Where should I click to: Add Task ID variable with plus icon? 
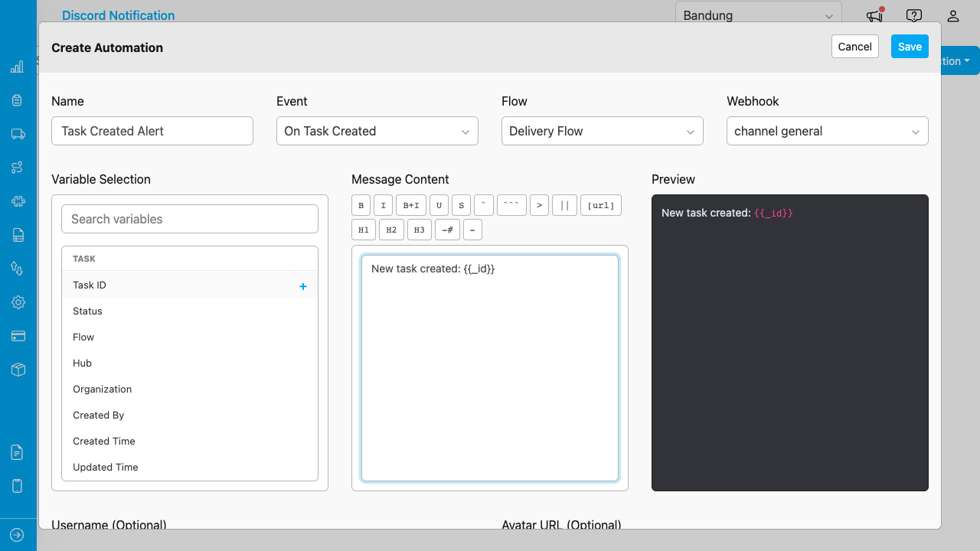[303, 286]
